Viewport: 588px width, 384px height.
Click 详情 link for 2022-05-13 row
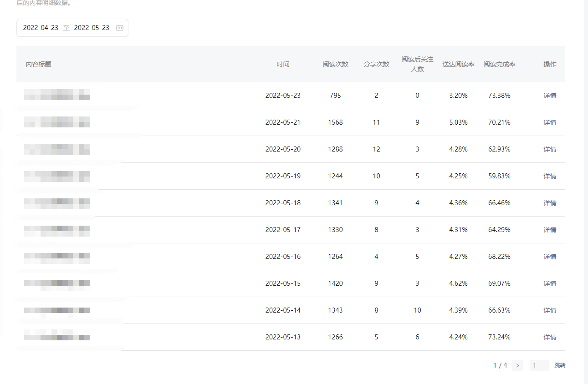[x=550, y=337]
